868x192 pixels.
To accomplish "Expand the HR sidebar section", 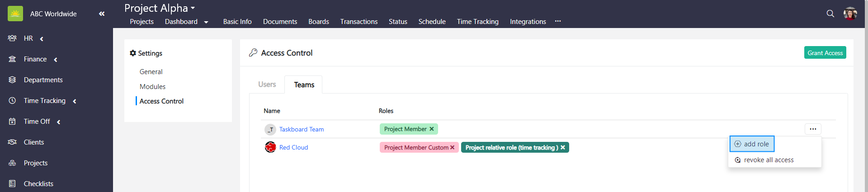I will (42, 39).
